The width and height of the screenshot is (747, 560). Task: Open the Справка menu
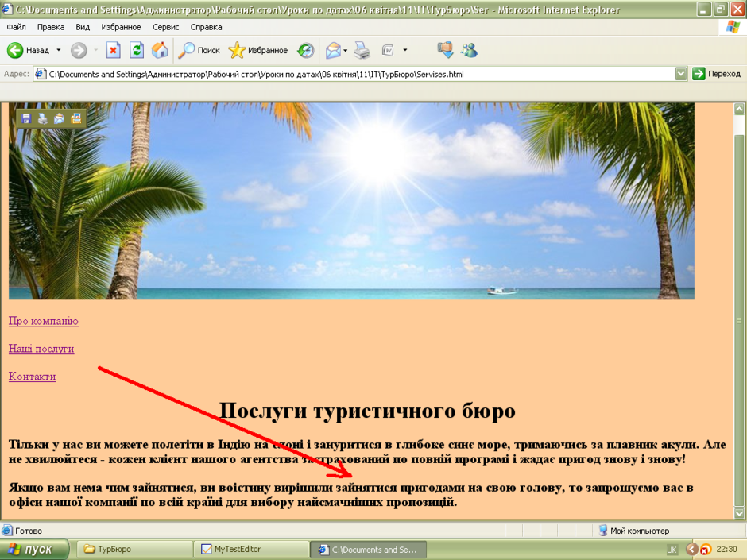pos(206,27)
